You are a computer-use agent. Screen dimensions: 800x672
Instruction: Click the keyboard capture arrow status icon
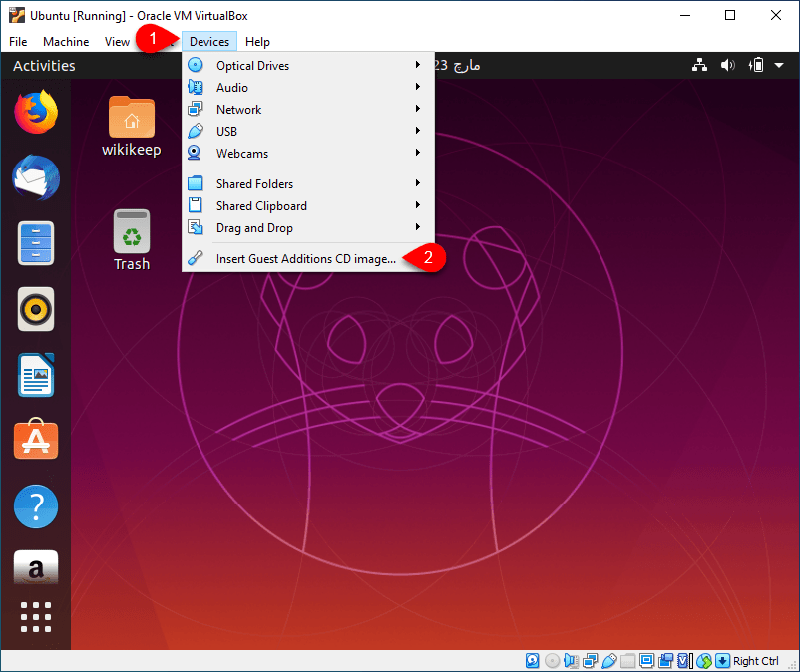[722, 661]
